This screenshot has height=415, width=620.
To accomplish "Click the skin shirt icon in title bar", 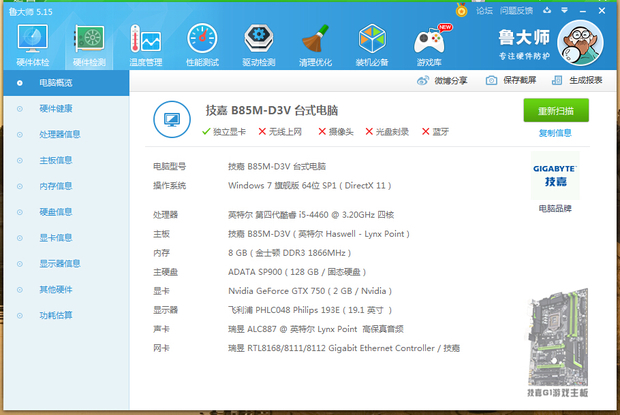I will (x=547, y=10).
